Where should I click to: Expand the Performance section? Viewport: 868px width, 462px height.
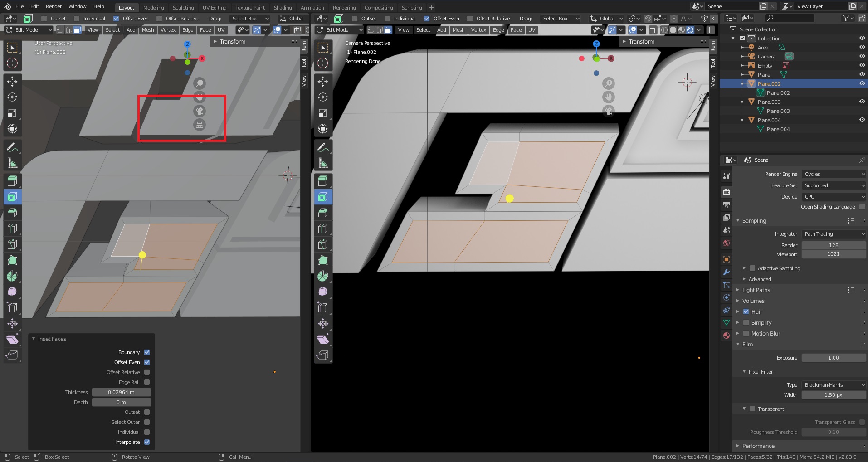(758, 446)
